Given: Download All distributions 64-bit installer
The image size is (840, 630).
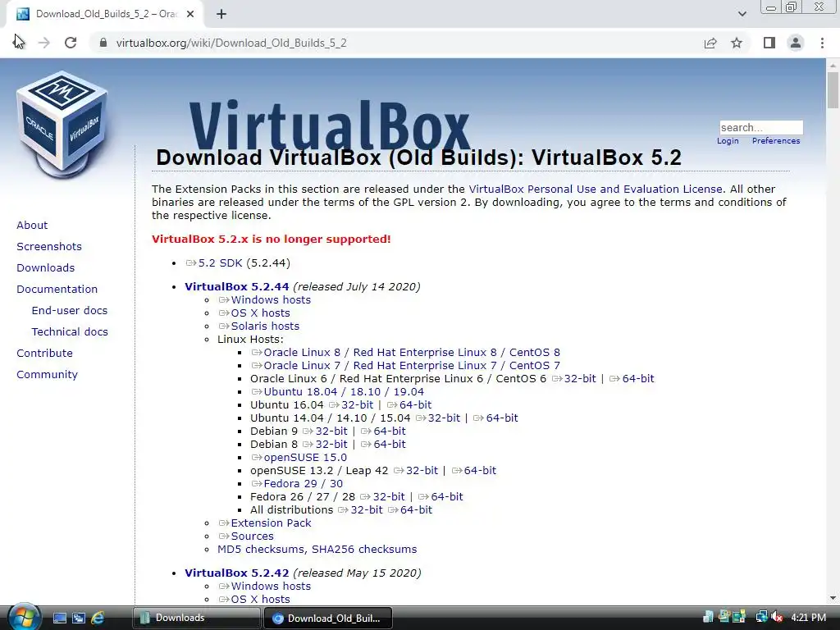Looking at the screenshot, I should [416, 510].
